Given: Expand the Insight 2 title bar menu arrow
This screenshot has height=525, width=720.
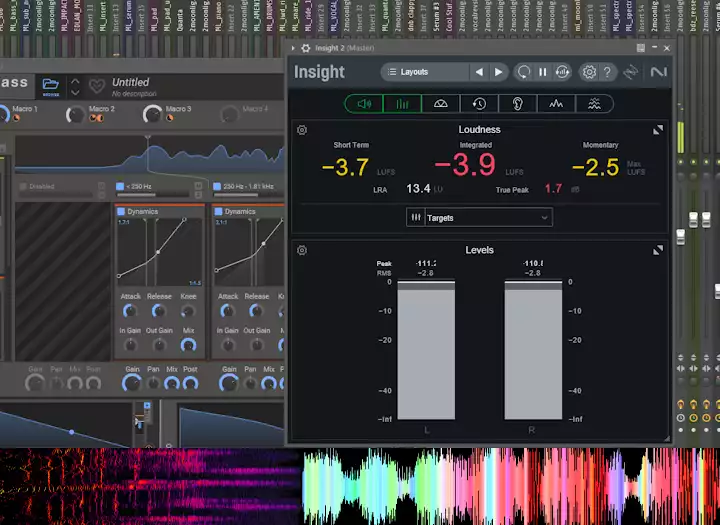Looking at the screenshot, I should point(293,48).
